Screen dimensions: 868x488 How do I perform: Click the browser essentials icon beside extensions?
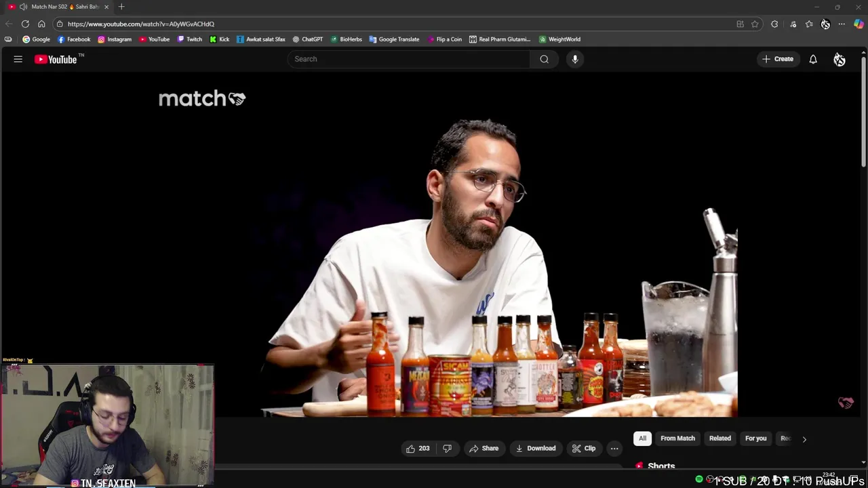(793, 24)
